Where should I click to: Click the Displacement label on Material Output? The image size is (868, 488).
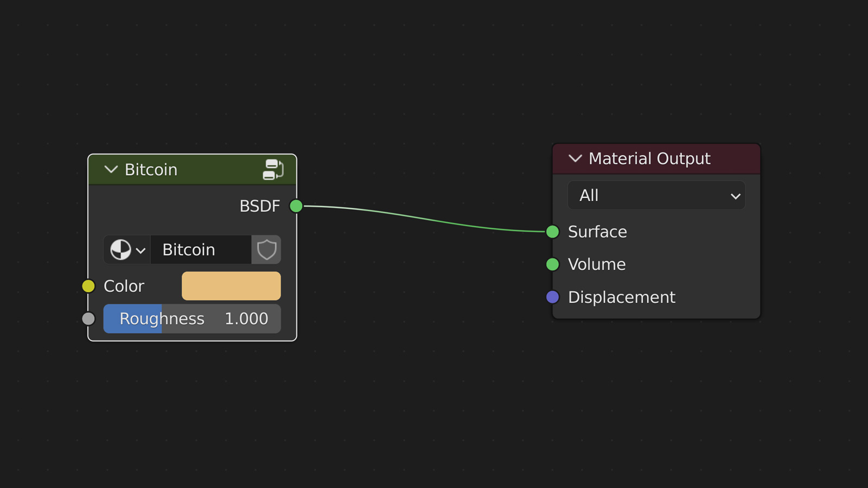point(621,297)
